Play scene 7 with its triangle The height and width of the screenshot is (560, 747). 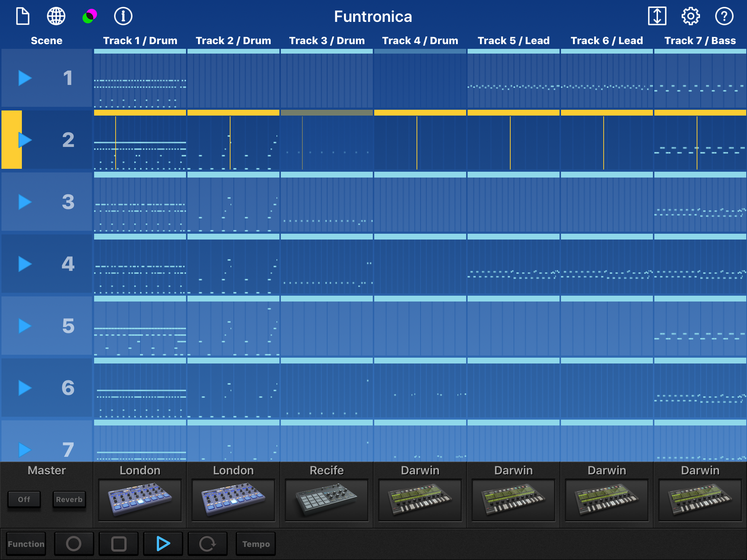(x=25, y=450)
